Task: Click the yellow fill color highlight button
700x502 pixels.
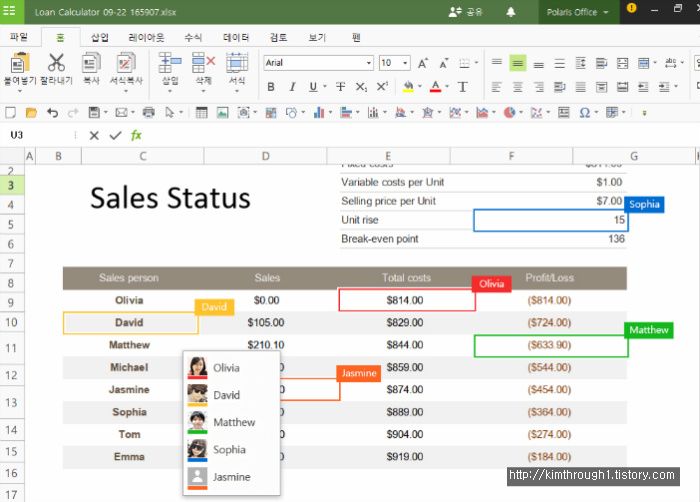Action: pos(408,87)
